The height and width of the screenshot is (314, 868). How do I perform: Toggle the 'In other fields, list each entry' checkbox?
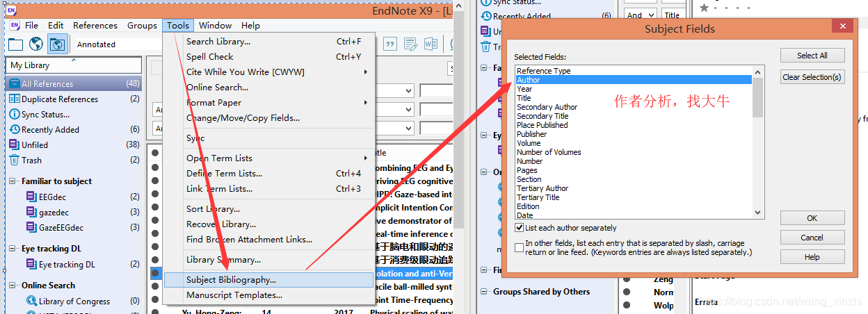[520, 247]
